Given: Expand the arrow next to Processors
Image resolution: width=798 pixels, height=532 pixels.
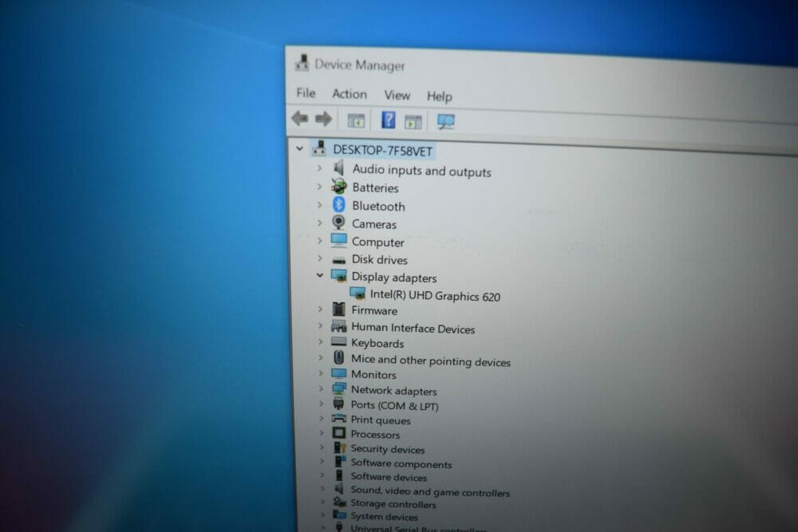Looking at the screenshot, I should [x=322, y=433].
